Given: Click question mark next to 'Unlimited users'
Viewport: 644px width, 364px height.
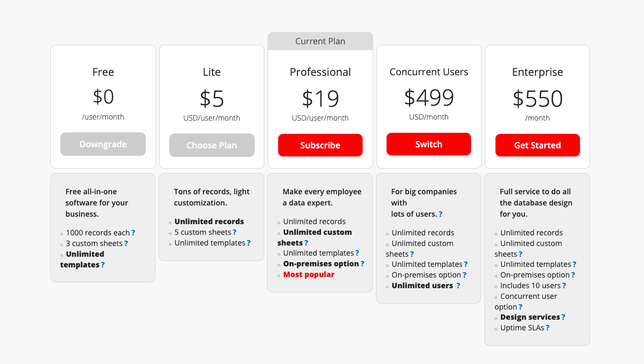Looking at the screenshot, I should coord(458,286).
